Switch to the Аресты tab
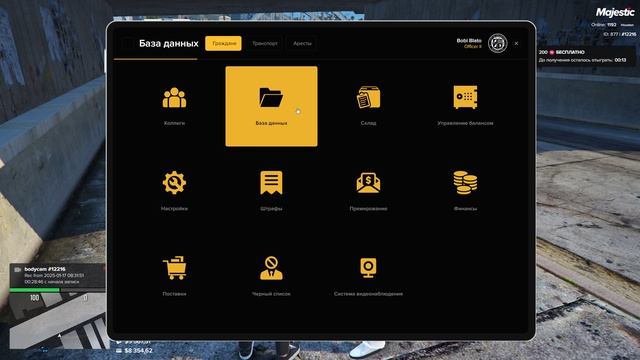Viewport: 640px width, 360px height. pos(302,43)
